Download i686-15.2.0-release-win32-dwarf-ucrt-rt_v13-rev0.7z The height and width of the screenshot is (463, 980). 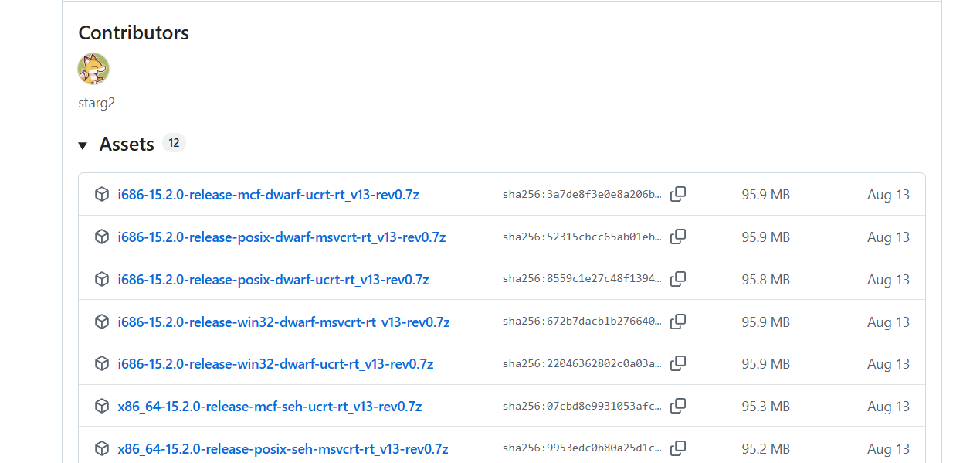tap(276, 363)
